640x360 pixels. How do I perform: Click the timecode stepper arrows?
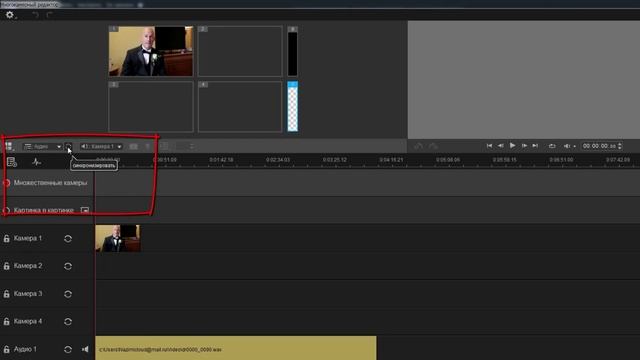(620, 146)
